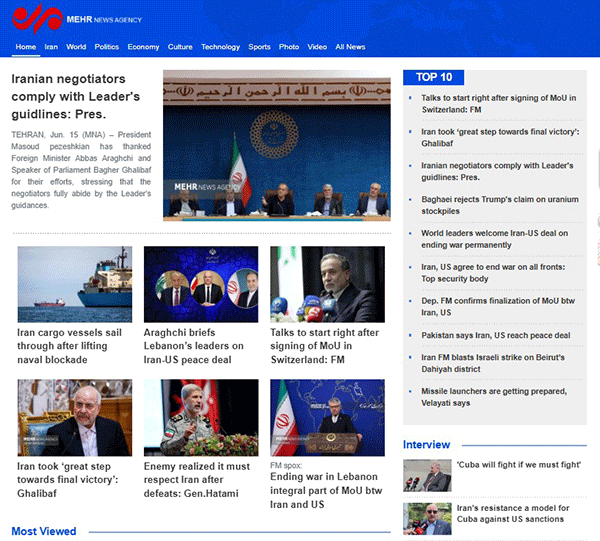Click the FM spokesman podium thumbnail
Screen dimensions: 600x541
click(x=327, y=418)
